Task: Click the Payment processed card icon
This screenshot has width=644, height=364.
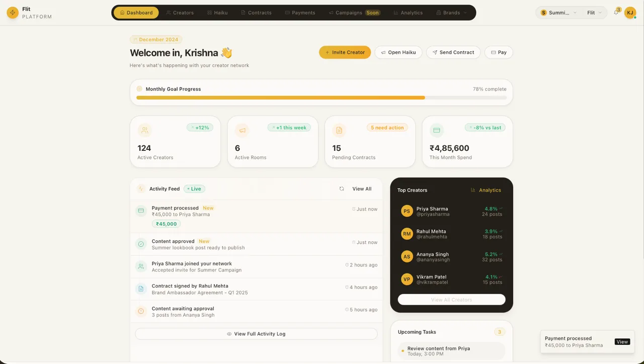Action: click(x=141, y=211)
